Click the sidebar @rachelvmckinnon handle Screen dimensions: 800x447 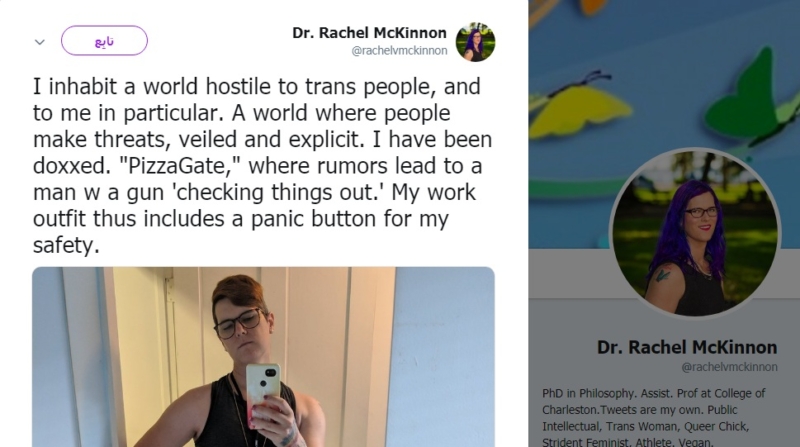[730, 367]
